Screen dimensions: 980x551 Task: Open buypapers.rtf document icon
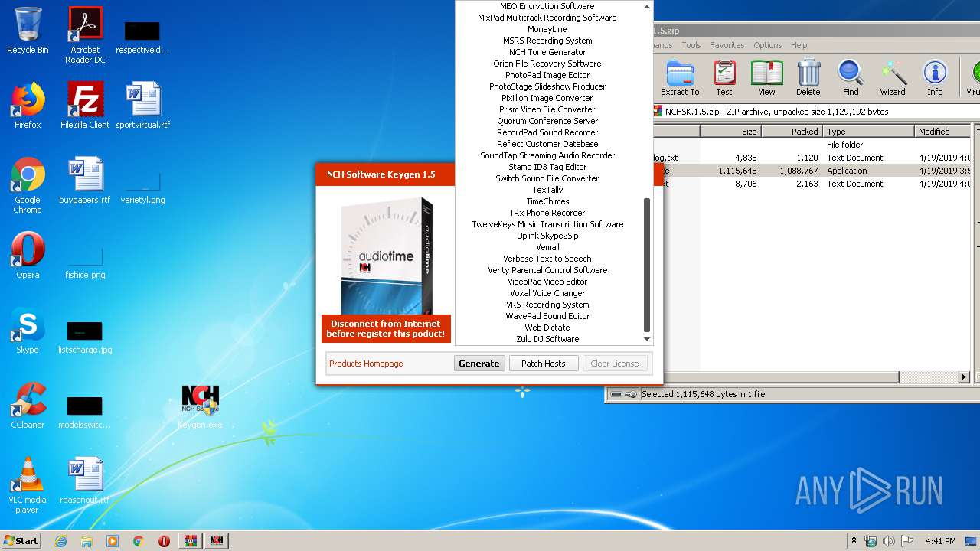pos(85,181)
